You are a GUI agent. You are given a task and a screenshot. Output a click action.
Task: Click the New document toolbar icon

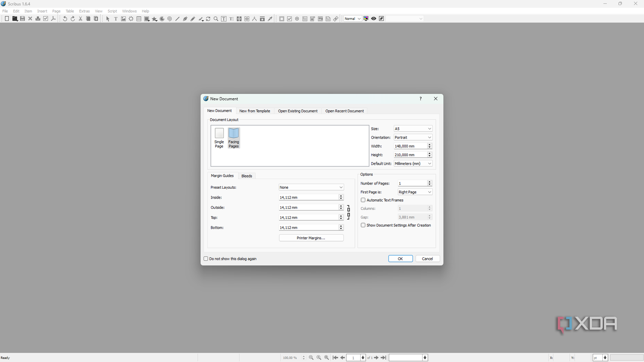click(7, 19)
